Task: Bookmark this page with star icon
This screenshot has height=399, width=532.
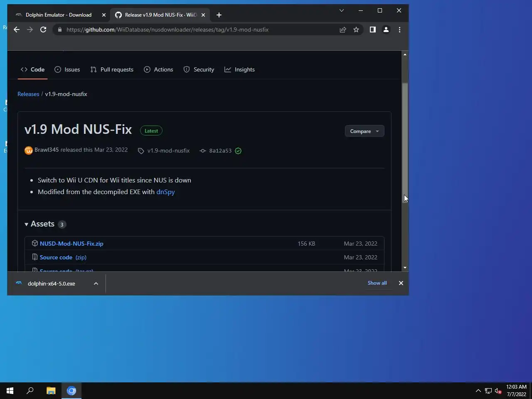Action: (356, 30)
